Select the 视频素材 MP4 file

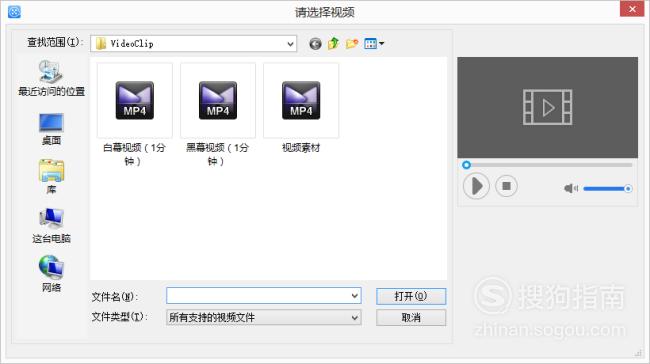click(301, 109)
